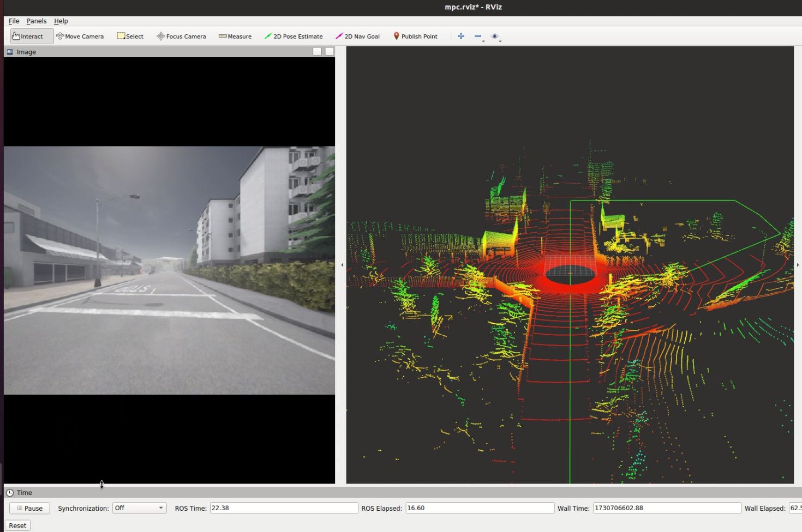The width and height of the screenshot is (802, 532).
Task: Pause the ROS time playback
Action: pyautogui.click(x=29, y=508)
